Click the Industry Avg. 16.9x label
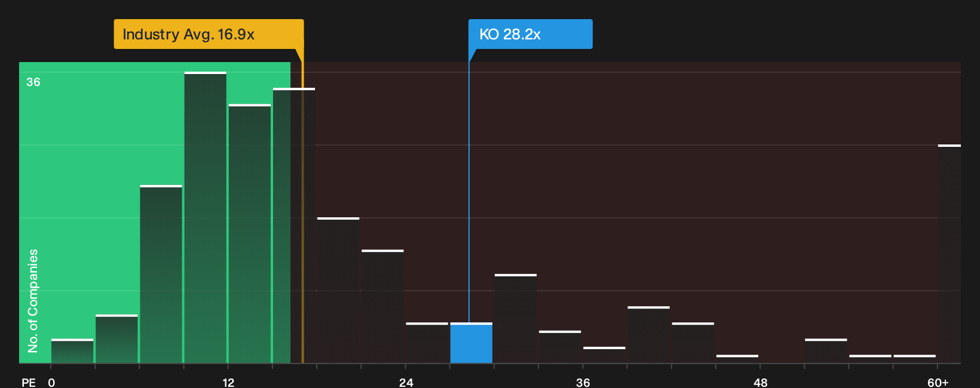Screen dimensions: 980x388 pyautogui.click(x=209, y=34)
